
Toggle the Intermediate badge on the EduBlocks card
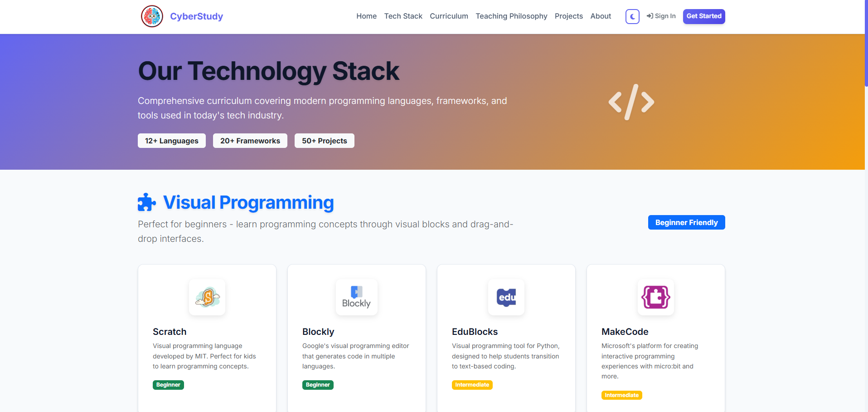click(x=472, y=385)
